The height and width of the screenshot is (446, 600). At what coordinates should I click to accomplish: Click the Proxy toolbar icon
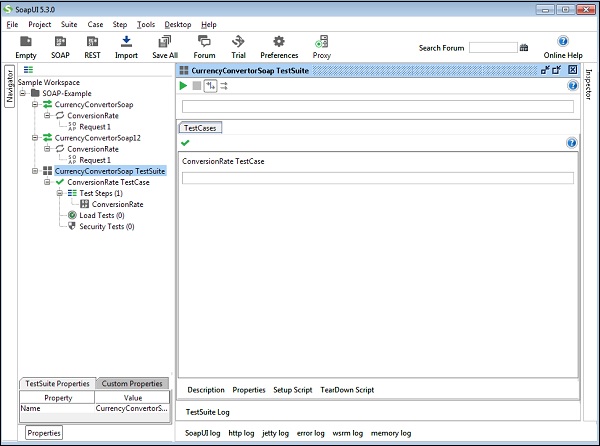pyautogui.click(x=321, y=42)
